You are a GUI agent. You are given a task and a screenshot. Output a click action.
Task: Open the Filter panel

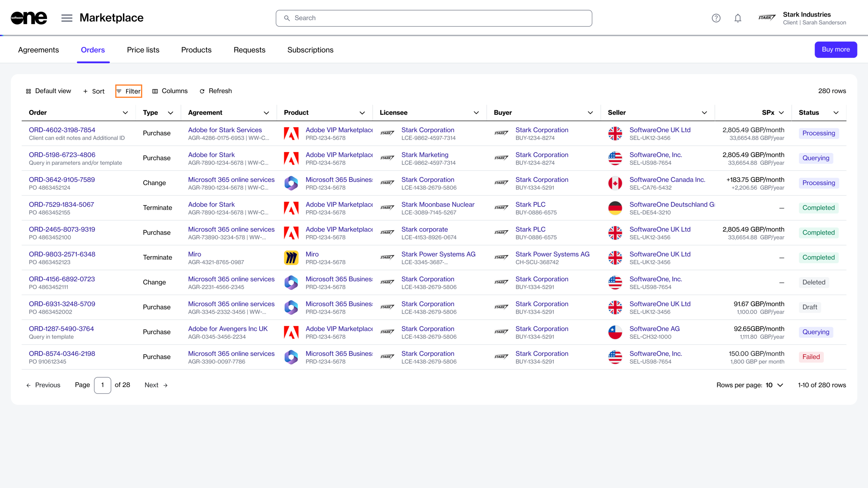pyautogui.click(x=128, y=91)
